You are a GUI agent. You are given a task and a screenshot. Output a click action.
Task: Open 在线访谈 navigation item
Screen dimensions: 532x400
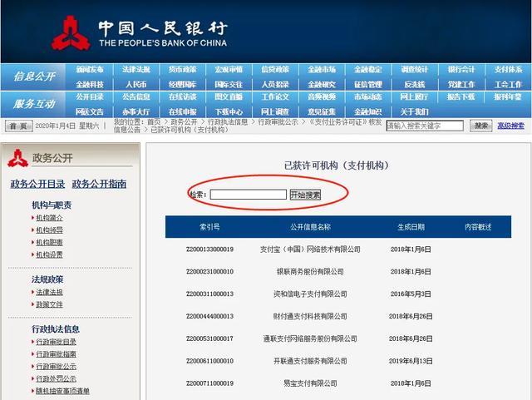click(183, 97)
